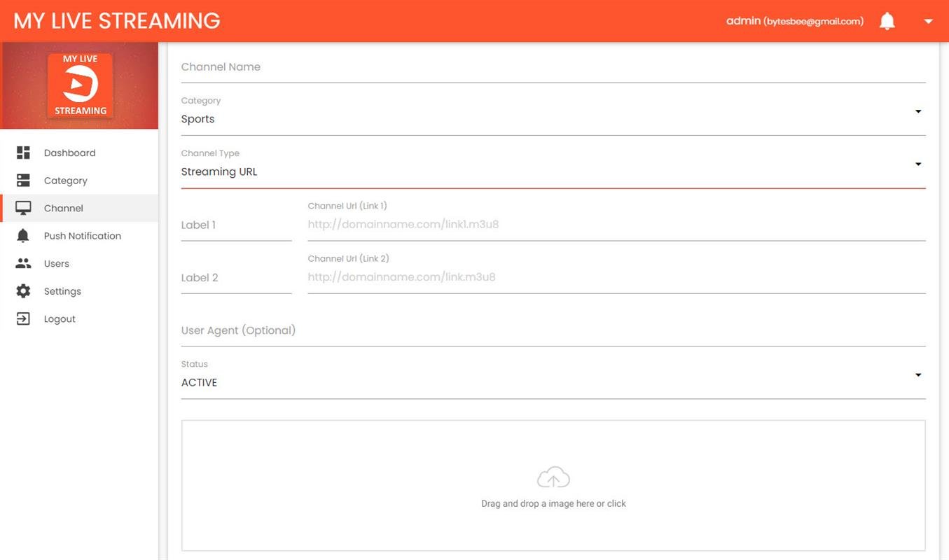Expand the admin account menu arrow
The height and width of the screenshot is (560, 949).
(928, 22)
